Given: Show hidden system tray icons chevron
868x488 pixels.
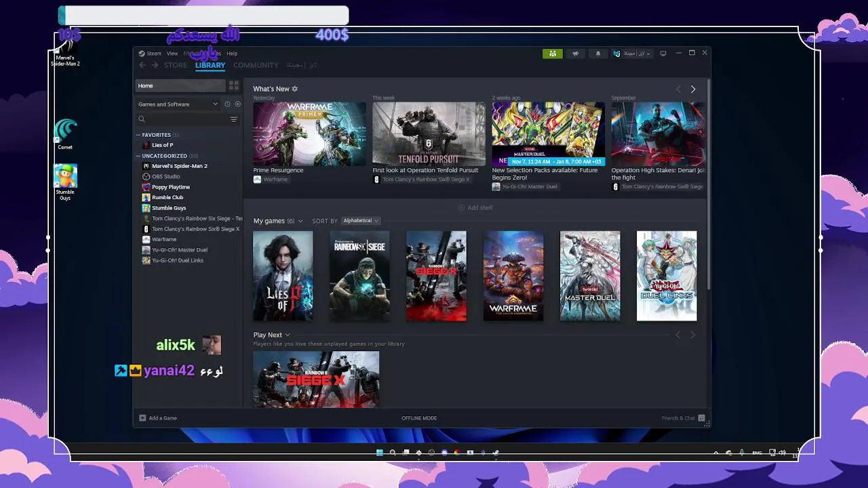Looking at the screenshot, I should pyautogui.click(x=716, y=452).
